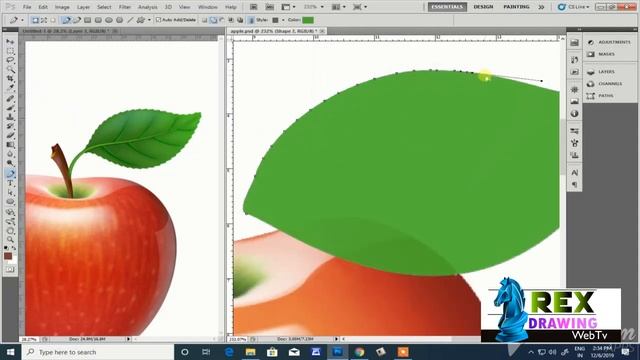Viewport: 640px width, 360px height.
Task: Select the Lasso tool
Action: (x=10, y=60)
